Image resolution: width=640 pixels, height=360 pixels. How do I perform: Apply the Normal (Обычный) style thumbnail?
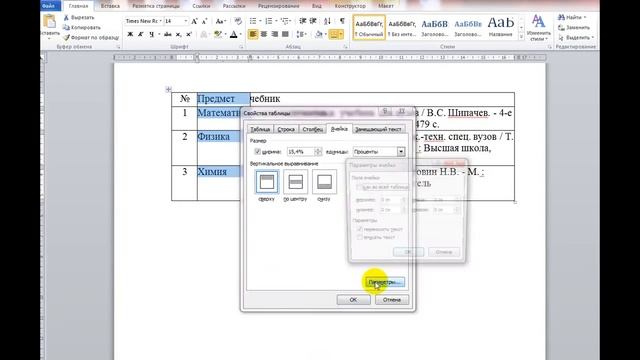(369, 27)
